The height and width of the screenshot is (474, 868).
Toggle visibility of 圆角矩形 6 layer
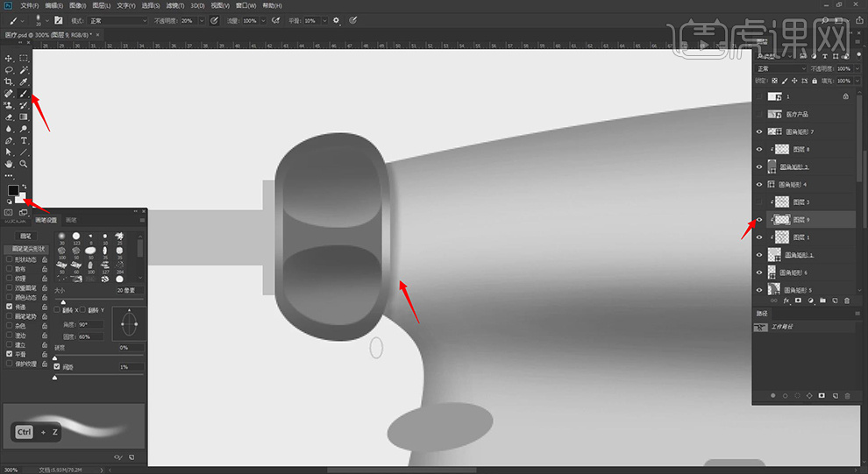[x=759, y=272]
